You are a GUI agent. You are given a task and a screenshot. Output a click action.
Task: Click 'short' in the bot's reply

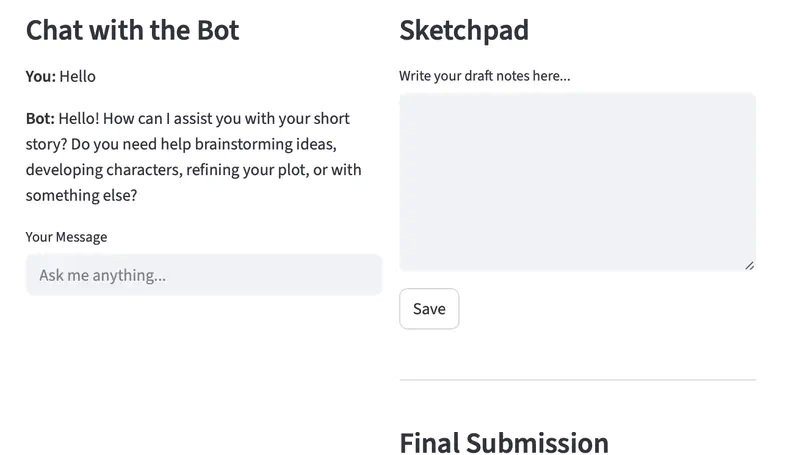pyautogui.click(x=330, y=118)
